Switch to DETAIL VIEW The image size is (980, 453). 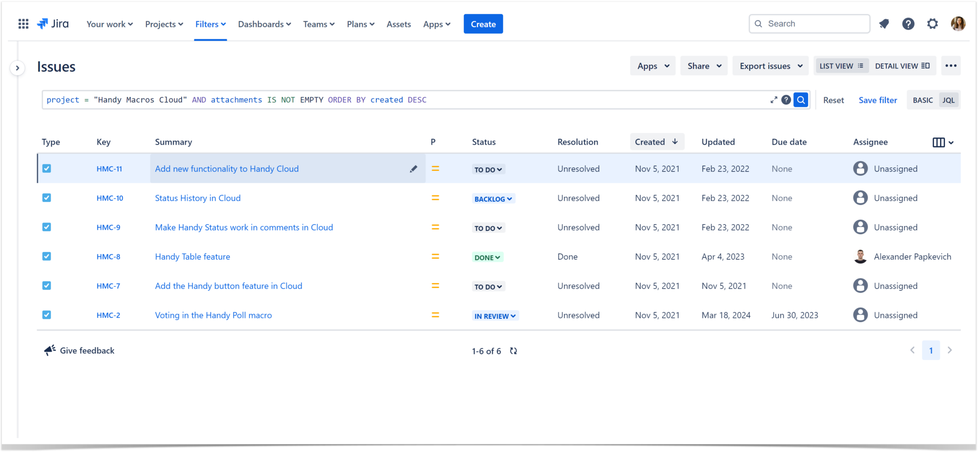coord(902,66)
